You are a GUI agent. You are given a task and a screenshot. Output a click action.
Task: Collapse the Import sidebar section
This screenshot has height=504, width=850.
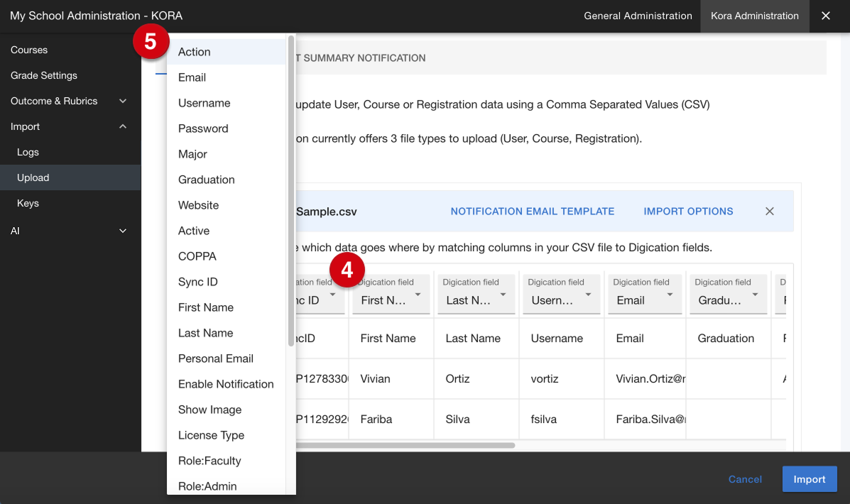click(70, 126)
